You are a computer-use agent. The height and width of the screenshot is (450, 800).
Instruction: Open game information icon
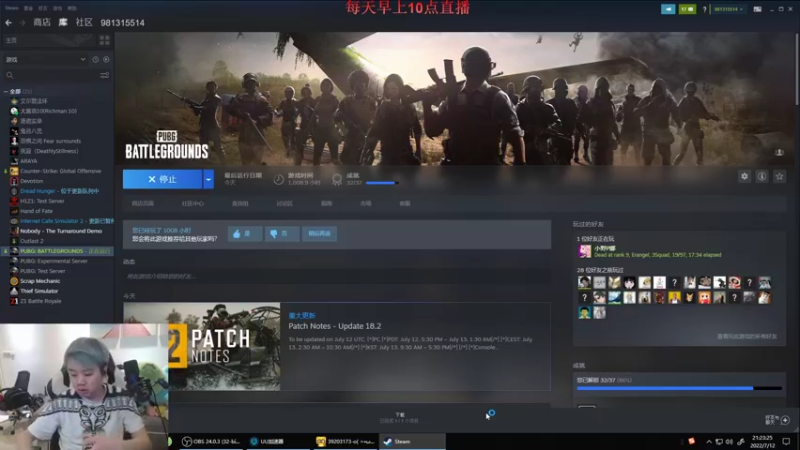pyautogui.click(x=762, y=177)
